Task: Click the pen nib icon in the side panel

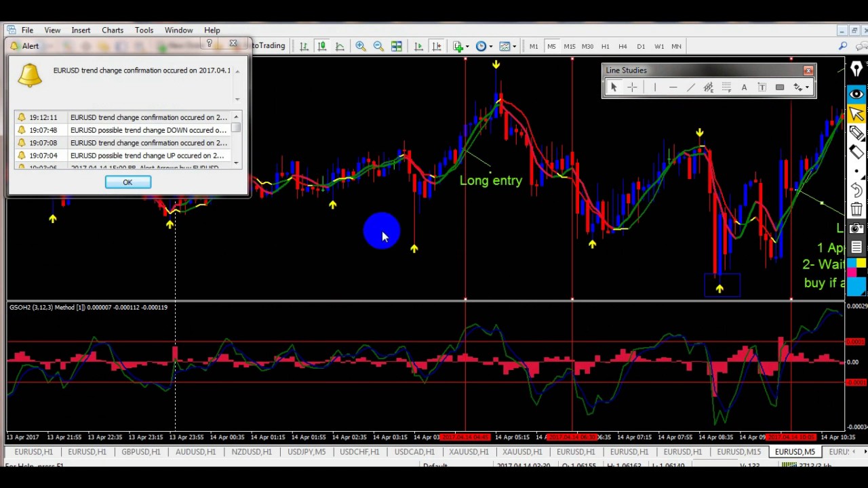Action: 856,68
